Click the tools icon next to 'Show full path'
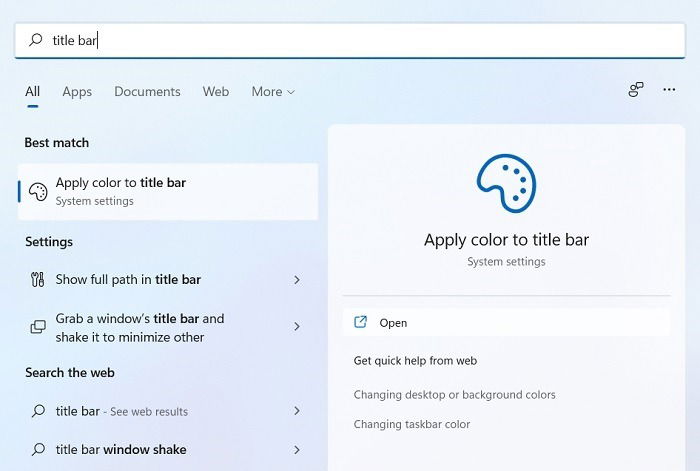 (x=38, y=280)
